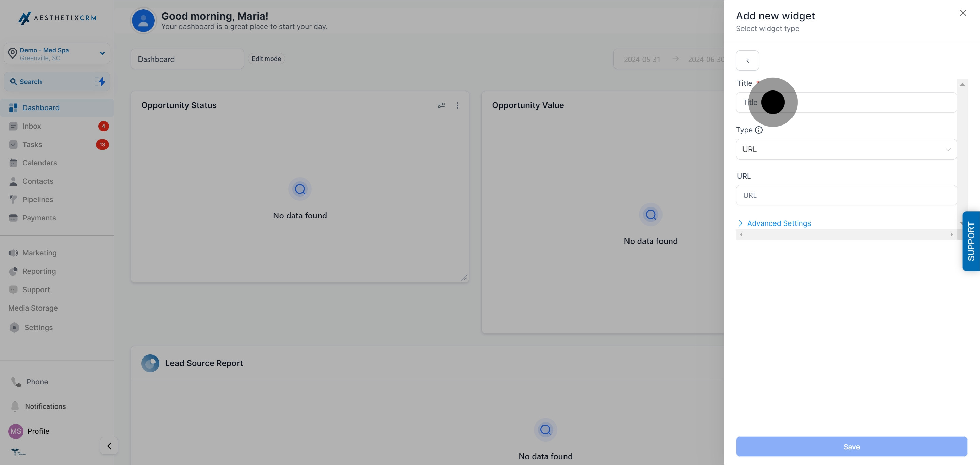Open the location pin icon
The height and width of the screenshot is (465, 980).
pyautogui.click(x=13, y=54)
